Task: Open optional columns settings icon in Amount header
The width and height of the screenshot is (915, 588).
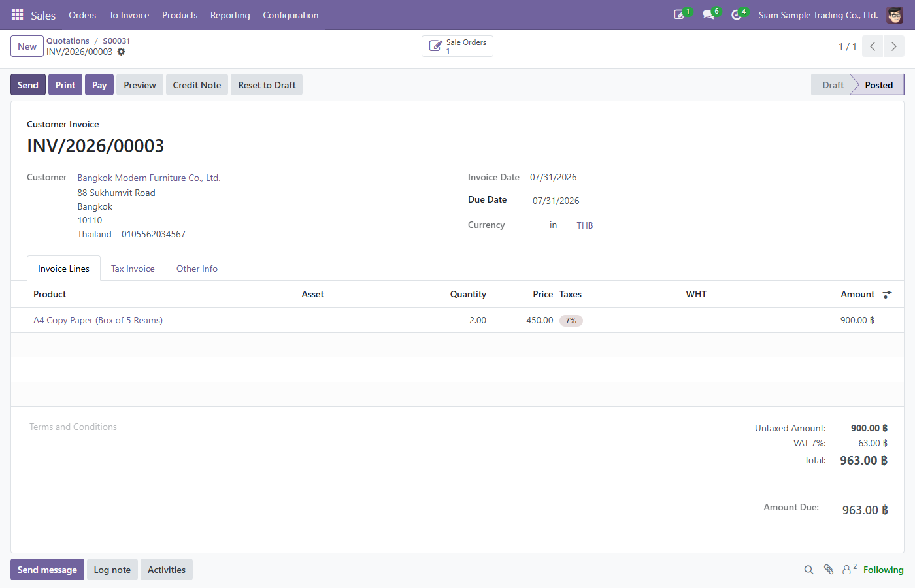Action: tap(887, 295)
